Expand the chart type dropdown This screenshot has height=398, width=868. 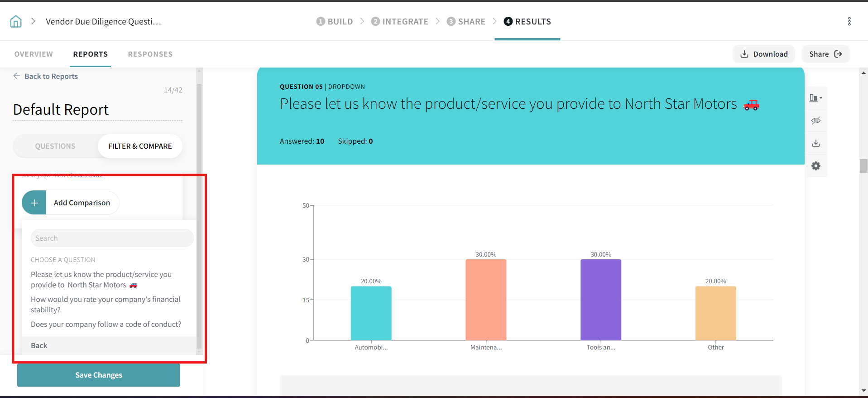tap(815, 98)
